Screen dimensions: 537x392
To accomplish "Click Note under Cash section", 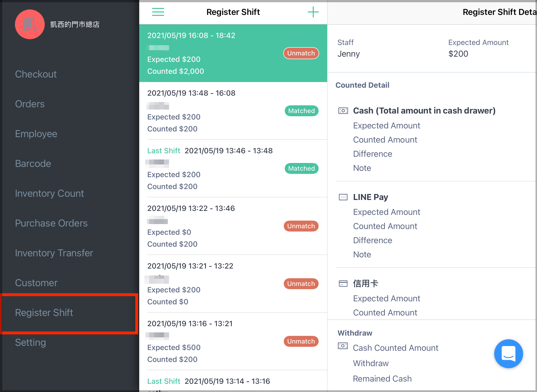I will pos(362,168).
